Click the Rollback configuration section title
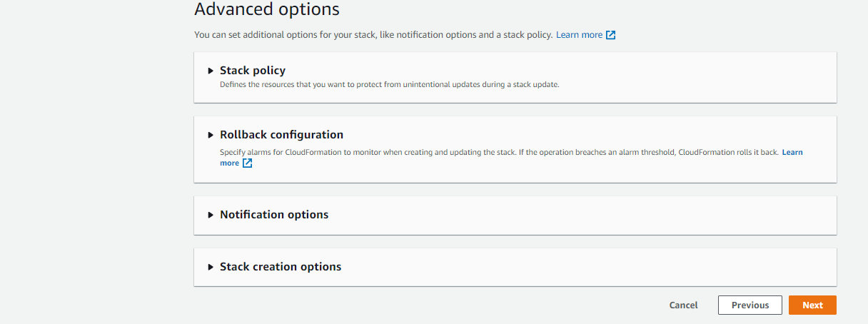Screen dimensions: 868x324 (x=281, y=135)
